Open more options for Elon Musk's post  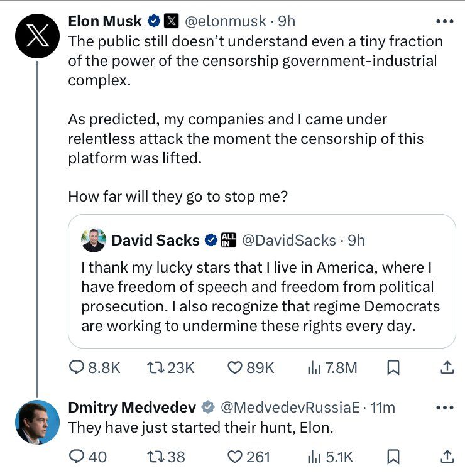(x=444, y=21)
